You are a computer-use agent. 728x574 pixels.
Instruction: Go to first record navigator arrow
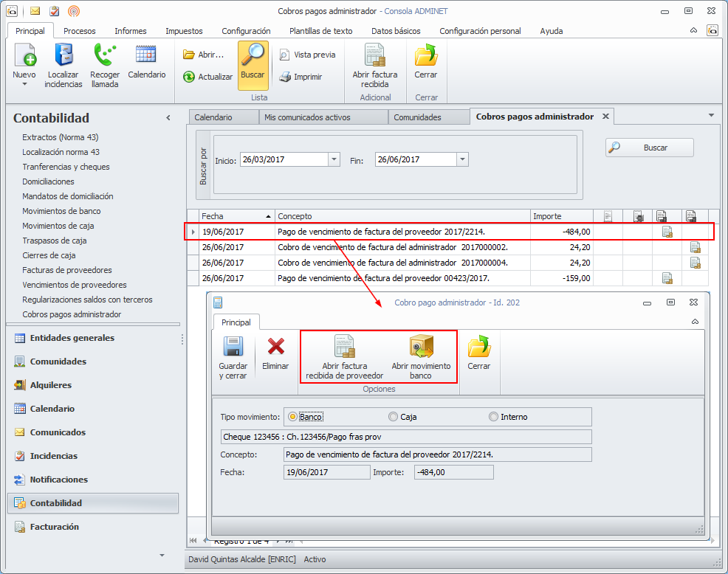193,540
